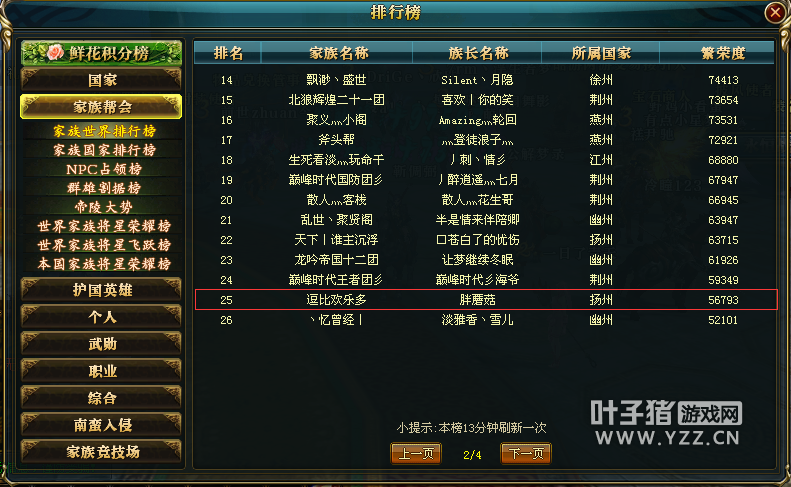791x487 pixels.
Task: Collapse the 家族帮会 category
Action: click(101, 106)
